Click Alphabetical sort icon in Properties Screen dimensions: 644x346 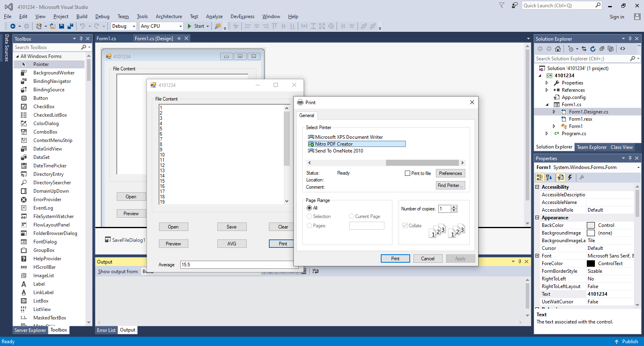pos(549,177)
